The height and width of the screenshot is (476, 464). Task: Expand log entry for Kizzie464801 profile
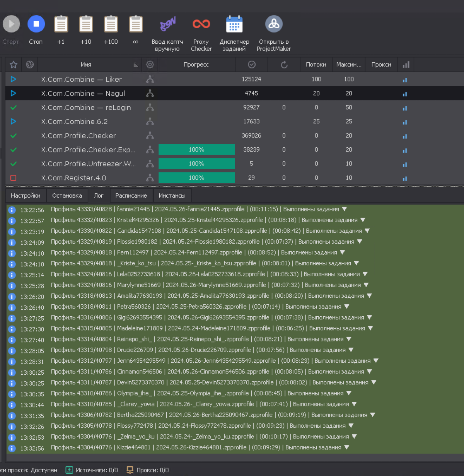click(346, 447)
